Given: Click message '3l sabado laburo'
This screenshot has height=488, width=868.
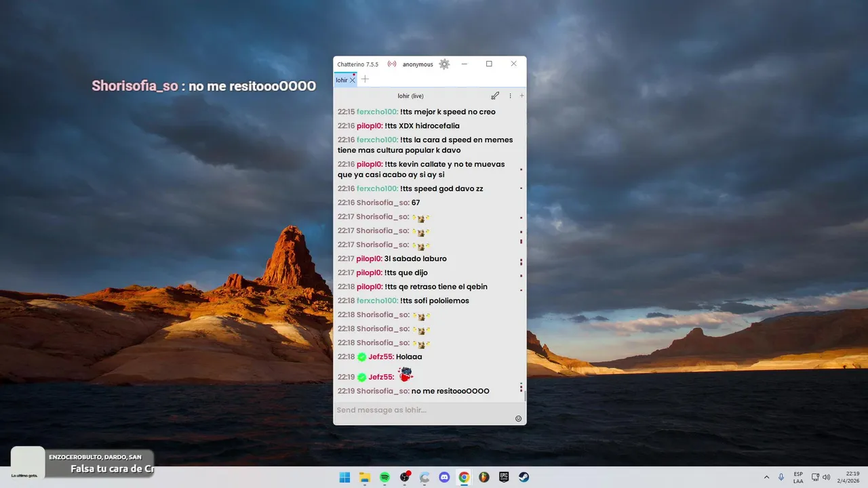Looking at the screenshot, I should [x=416, y=259].
